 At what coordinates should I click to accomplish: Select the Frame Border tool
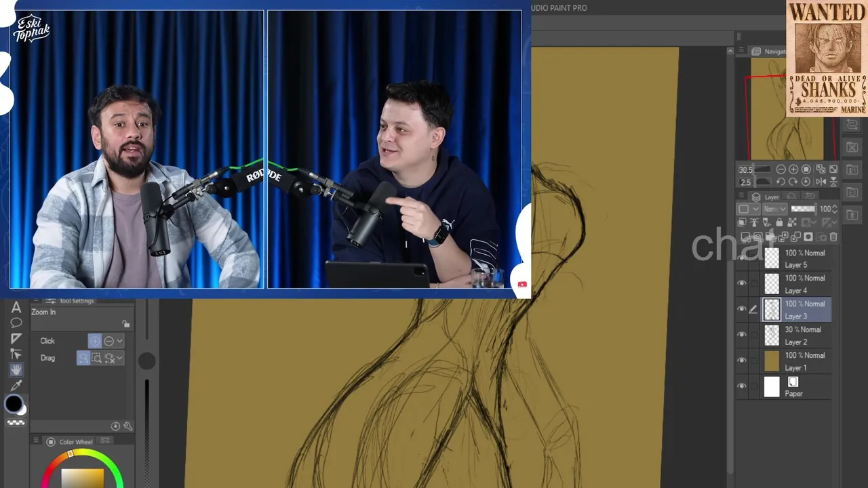[16, 339]
